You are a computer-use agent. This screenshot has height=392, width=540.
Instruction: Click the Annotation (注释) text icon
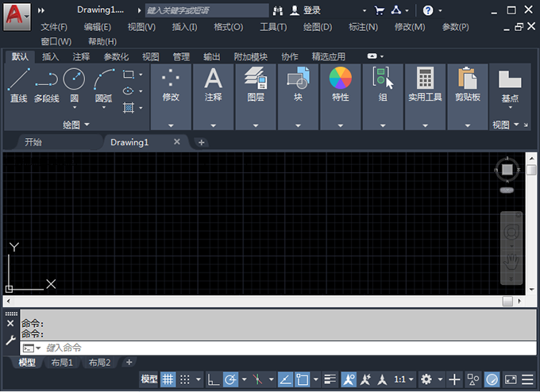point(213,79)
